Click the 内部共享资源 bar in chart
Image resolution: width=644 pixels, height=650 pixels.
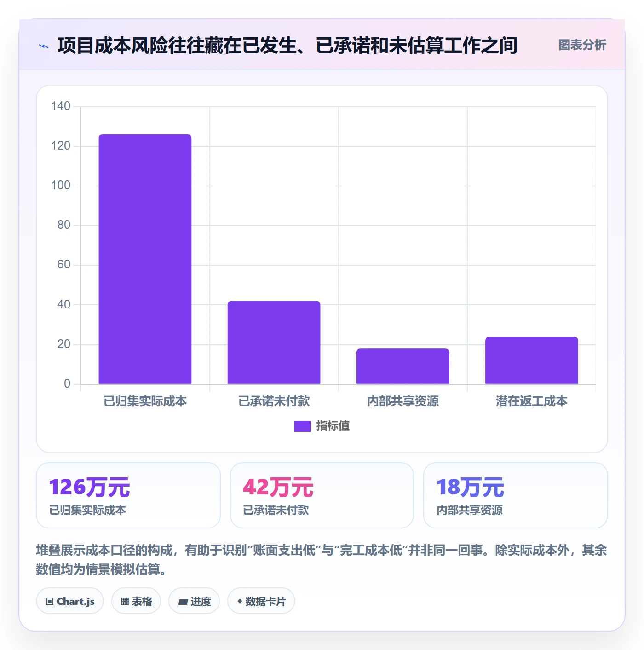click(x=402, y=366)
